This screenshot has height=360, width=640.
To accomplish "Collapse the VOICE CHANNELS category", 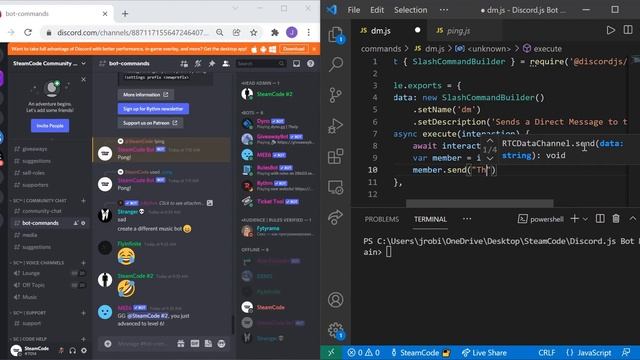I will pyautogui.click(x=38, y=263).
